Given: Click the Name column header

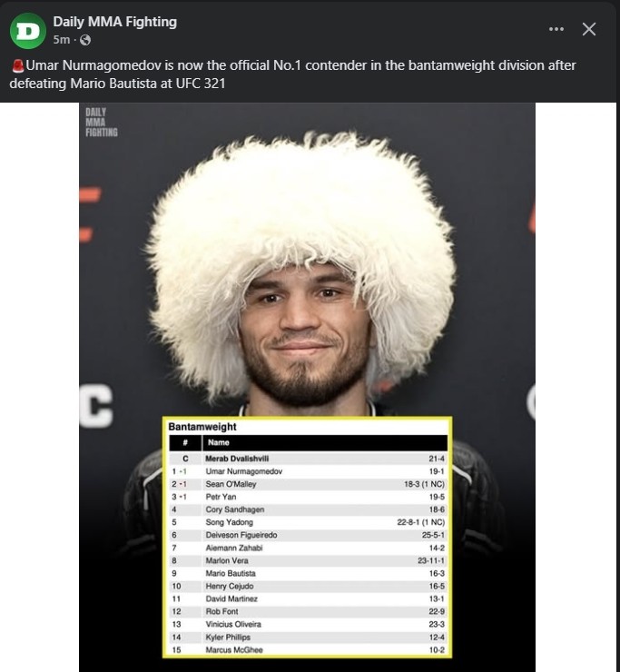Looking at the screenshot, I should (x=219, y=442).
